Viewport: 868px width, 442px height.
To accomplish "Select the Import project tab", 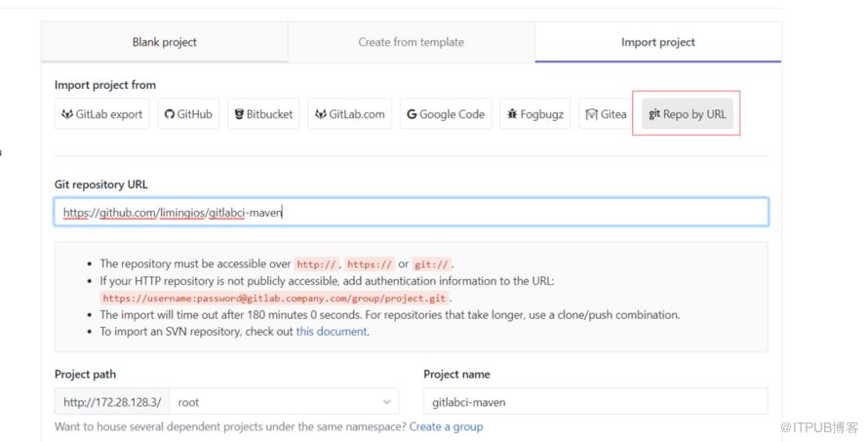I will coord(658,42).
